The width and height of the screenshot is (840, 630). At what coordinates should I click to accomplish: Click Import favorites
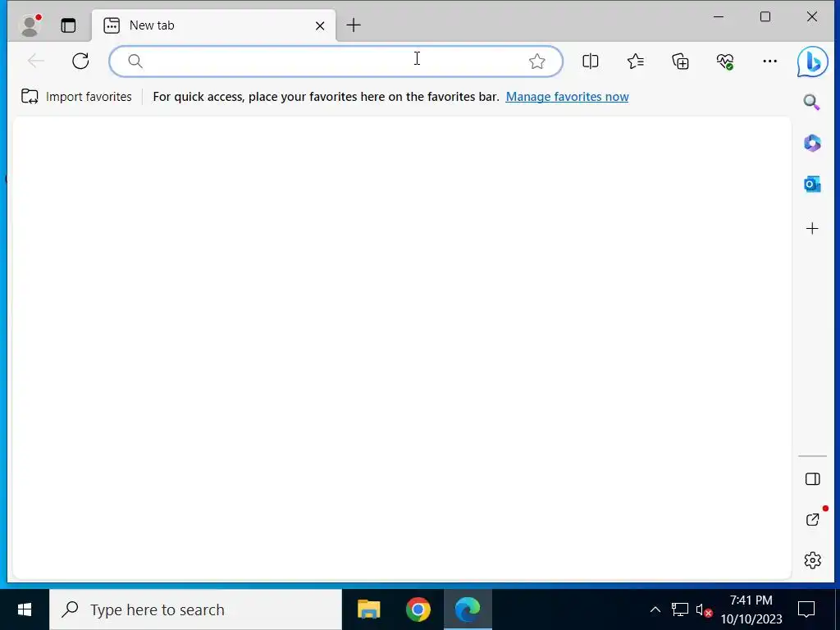[76, 97]
